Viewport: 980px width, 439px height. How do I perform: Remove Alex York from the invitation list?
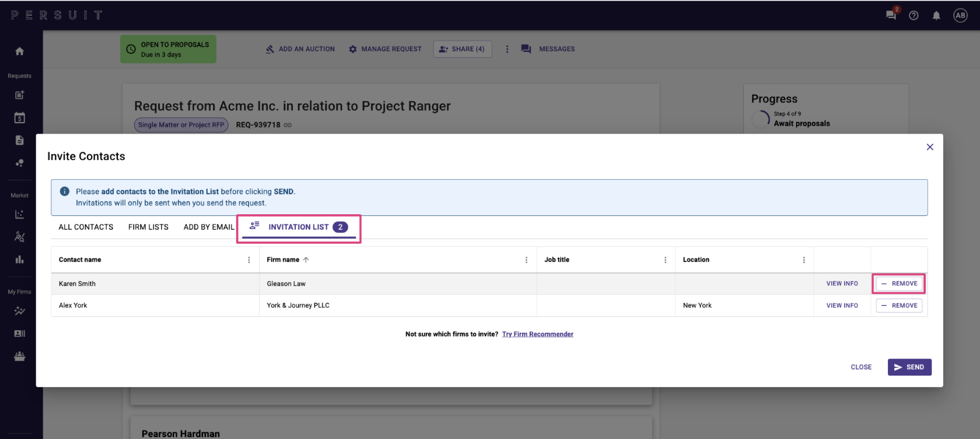pos(899,305)
